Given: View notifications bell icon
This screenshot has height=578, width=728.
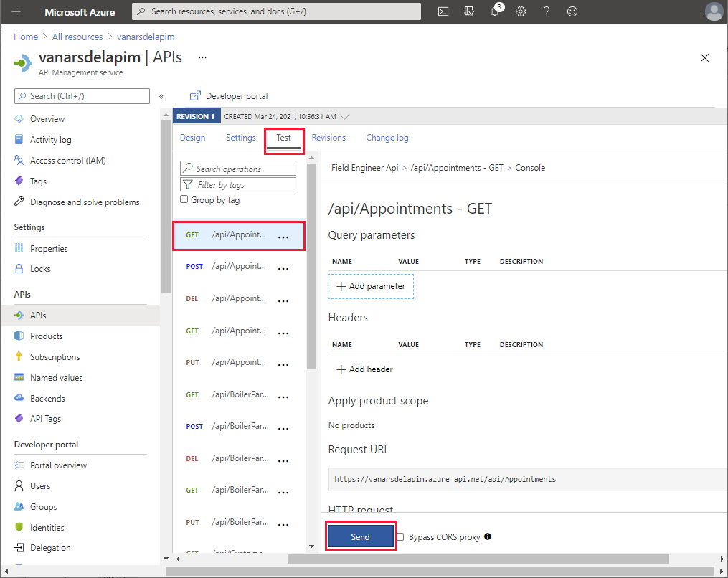Looking at the screenshot, I should (x=496, y=11).
